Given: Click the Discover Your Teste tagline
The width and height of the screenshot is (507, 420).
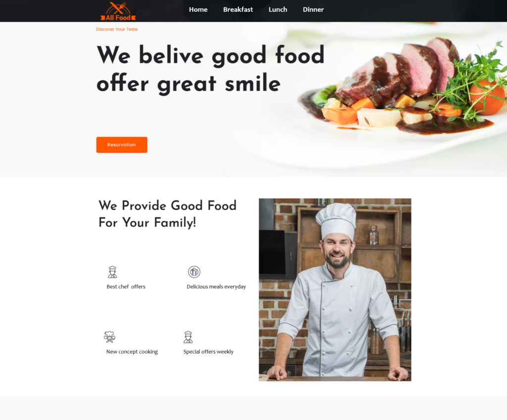Looking at the screenshot, I should click(117, 29).
